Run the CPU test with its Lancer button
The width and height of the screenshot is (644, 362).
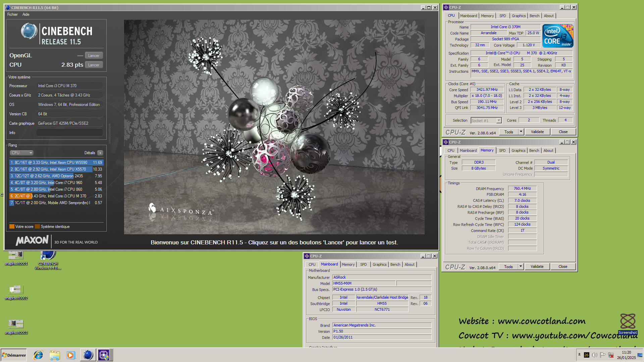point(94,65)
